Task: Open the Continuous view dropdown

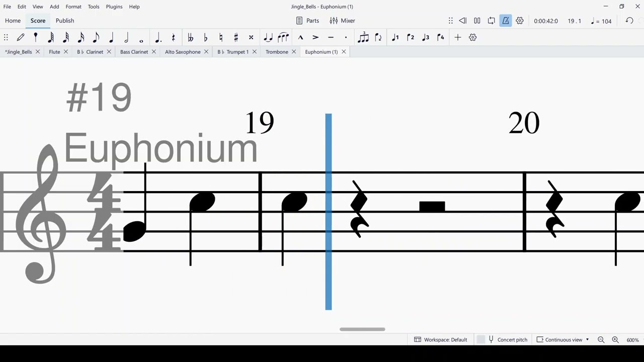Action: click(563, 340)
